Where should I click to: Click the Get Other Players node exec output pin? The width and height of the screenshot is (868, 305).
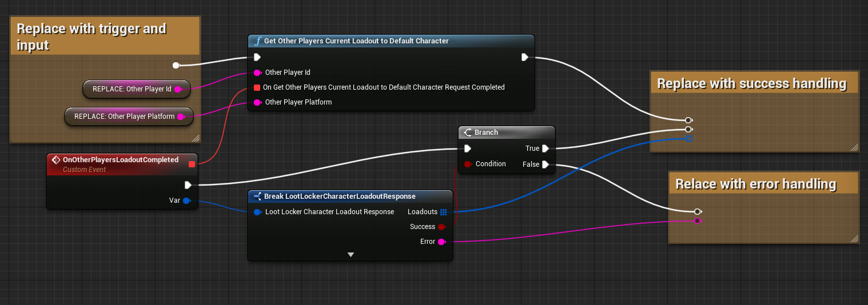coord(524,57)
